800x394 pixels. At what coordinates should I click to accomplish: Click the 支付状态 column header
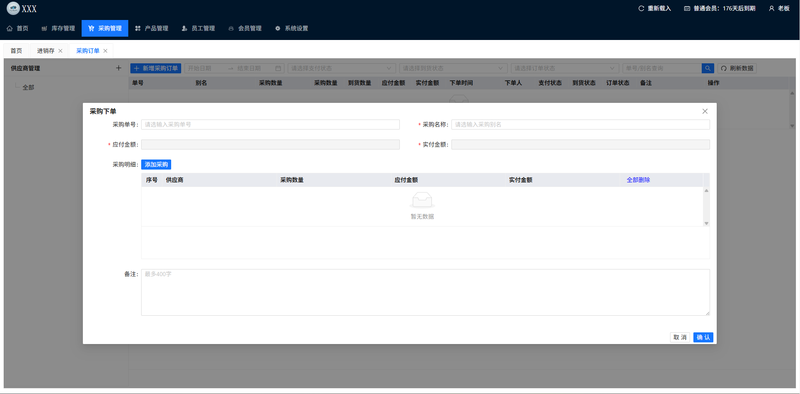point(550,83)
